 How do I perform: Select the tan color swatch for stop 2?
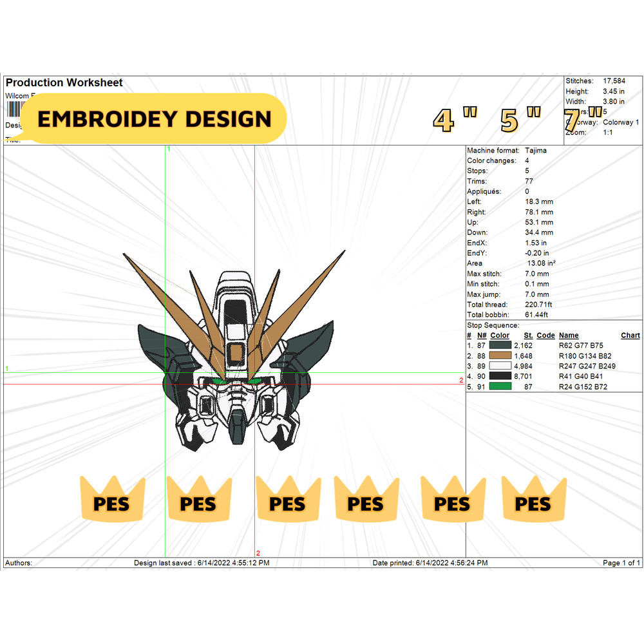coord(502,355)
